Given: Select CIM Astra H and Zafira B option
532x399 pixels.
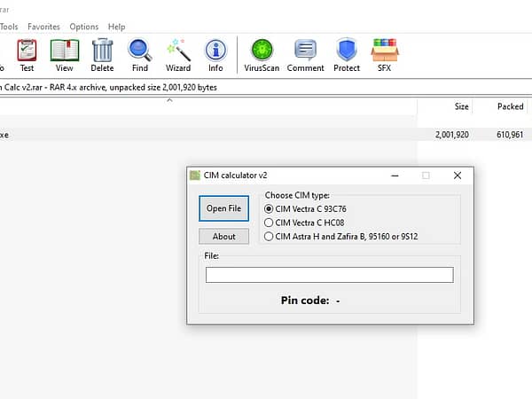Looking at the screenshot, I should tap(269, 236).
